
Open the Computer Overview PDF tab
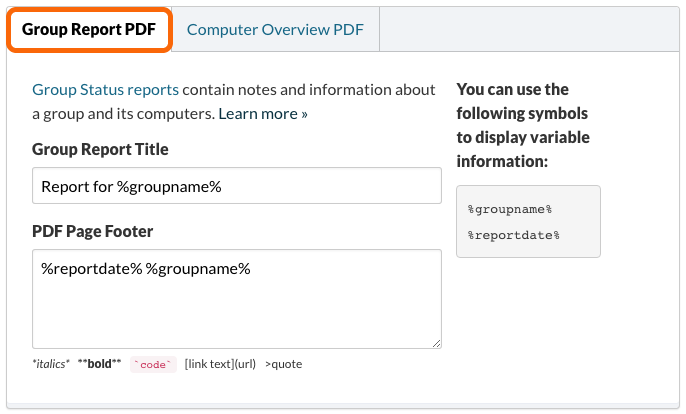[275, 30]
